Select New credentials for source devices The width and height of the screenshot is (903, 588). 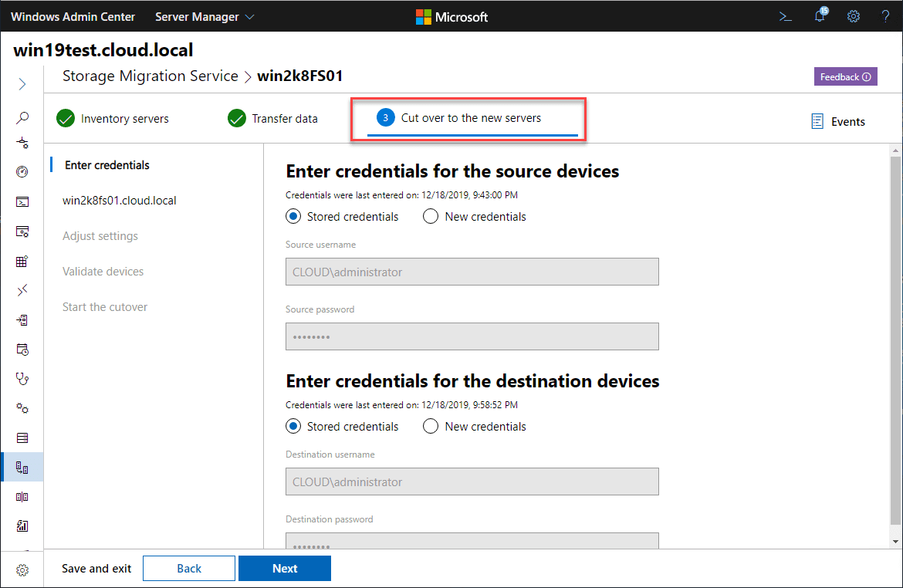(x=431, y=217)
